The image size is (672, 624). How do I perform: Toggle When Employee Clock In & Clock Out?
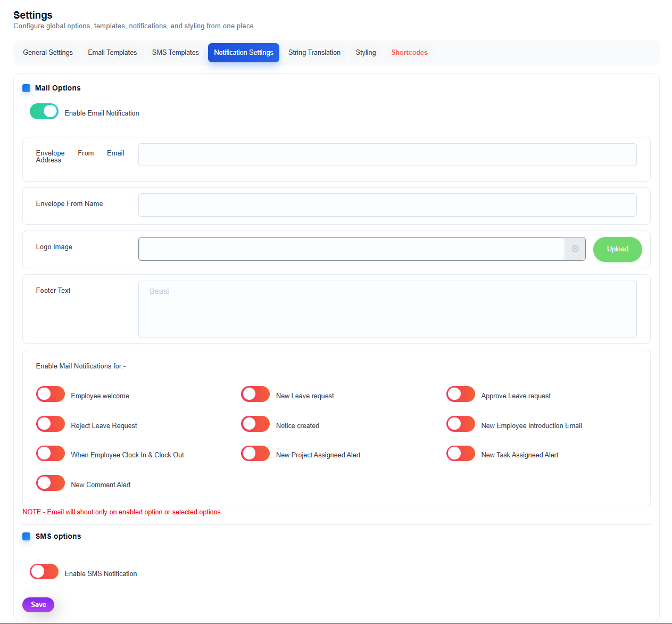coord(51,453)
